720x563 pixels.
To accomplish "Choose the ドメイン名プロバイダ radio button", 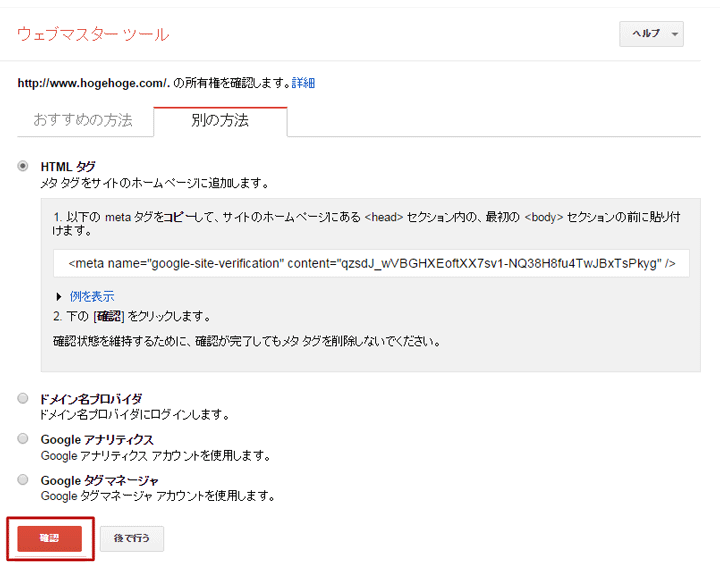I will (x=23, y=398).
